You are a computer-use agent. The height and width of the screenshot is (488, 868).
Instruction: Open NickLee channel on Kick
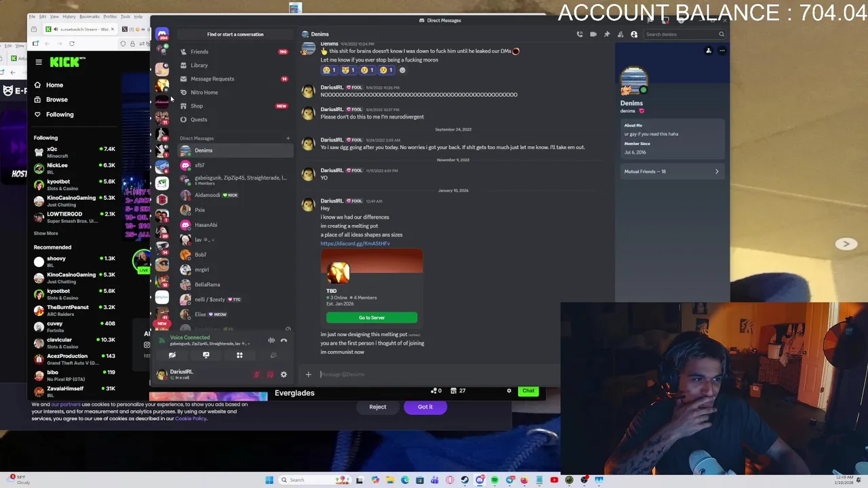pos(75,168)
